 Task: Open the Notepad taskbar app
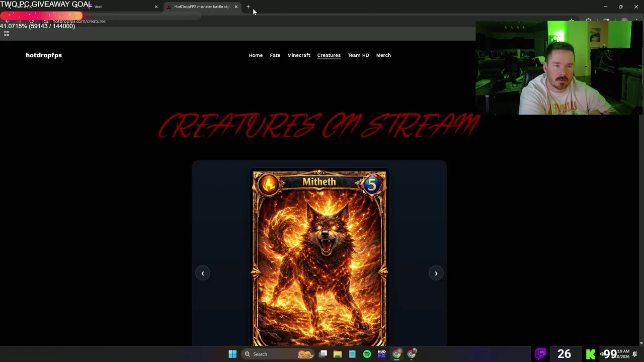coord(352,354)
